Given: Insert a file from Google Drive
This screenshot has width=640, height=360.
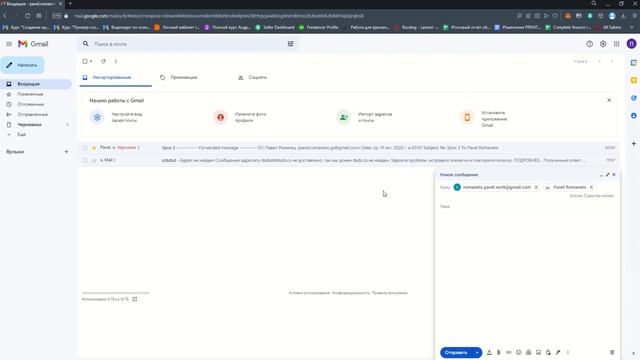Looking at the screenshot, I should click(529, 352).
